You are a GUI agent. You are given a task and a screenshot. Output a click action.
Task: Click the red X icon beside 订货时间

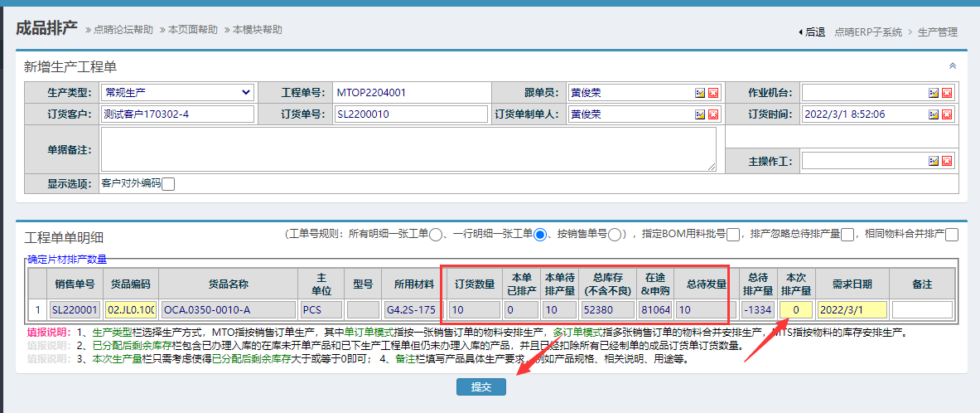tap(946, 114)
